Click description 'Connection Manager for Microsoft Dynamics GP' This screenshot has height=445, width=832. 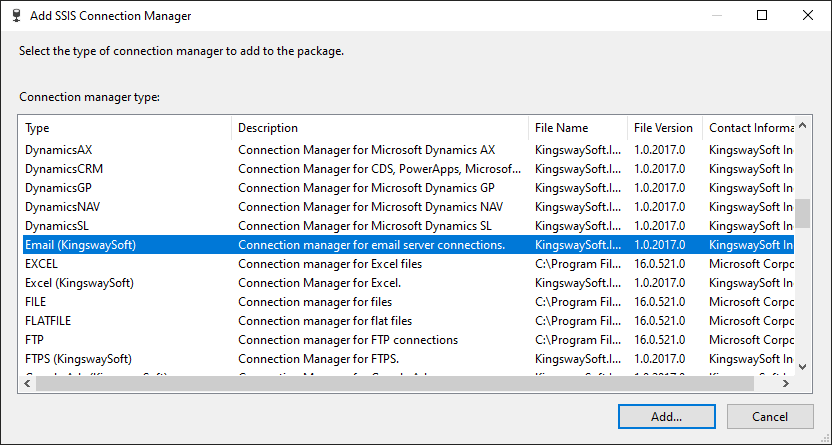(366, 188)
